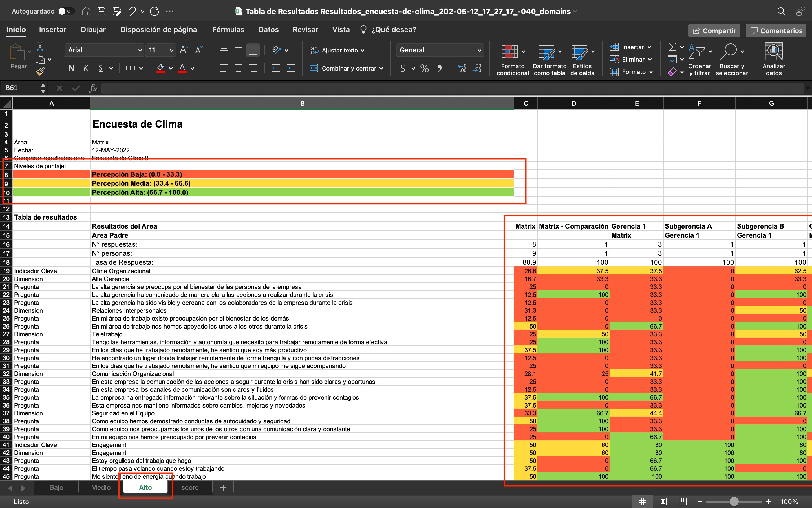Click the Redo circular arrow icon
This screenshot has width=812, height=508.
pos(154,11)
